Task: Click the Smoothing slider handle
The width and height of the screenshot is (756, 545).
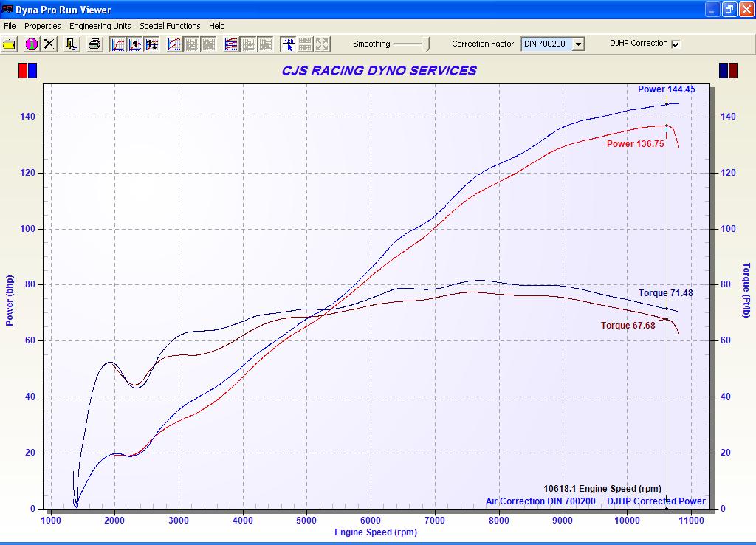Action: point(427,44)
